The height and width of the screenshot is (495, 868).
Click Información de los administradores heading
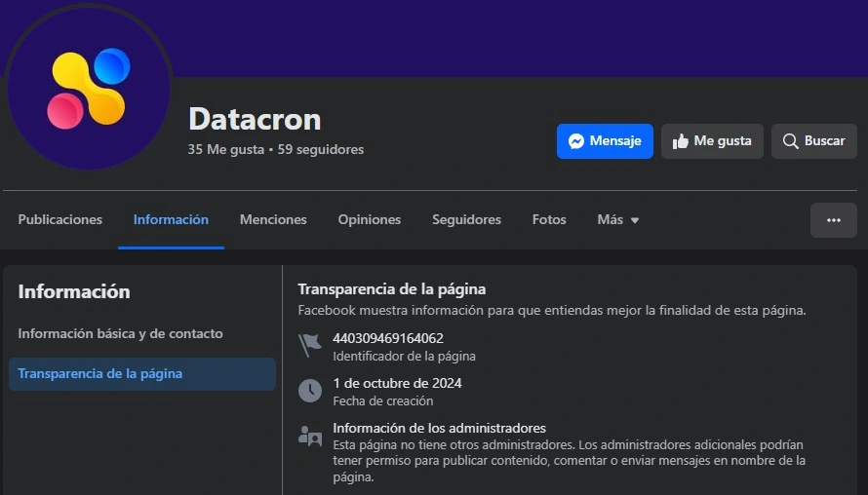(x=439, y=428)
